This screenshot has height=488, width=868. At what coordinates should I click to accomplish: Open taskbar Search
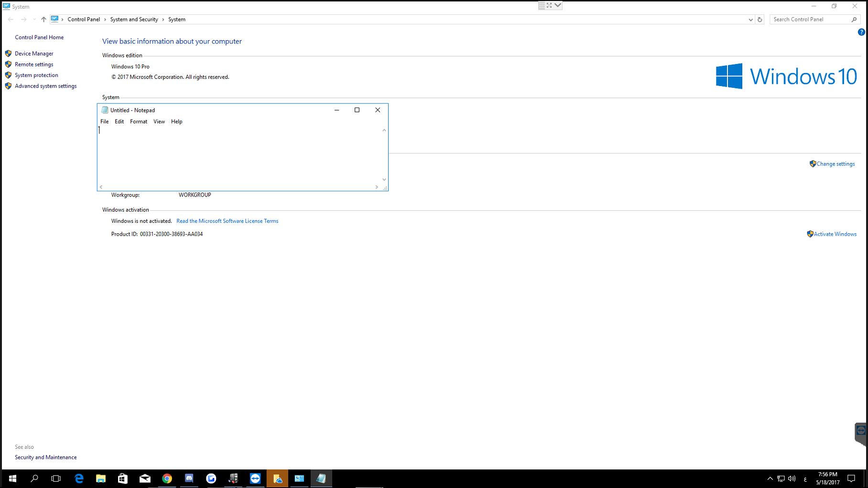34,478
